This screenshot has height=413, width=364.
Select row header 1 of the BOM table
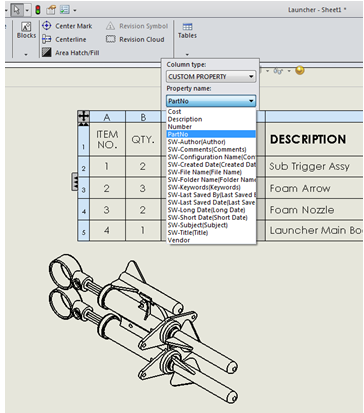(x=83, y=139)
